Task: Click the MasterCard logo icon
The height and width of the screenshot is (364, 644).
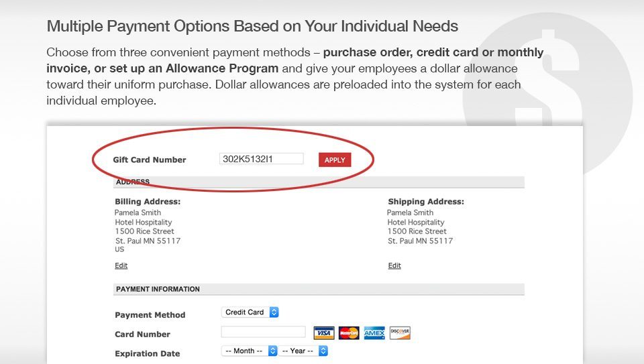Action: coord(349,332)
